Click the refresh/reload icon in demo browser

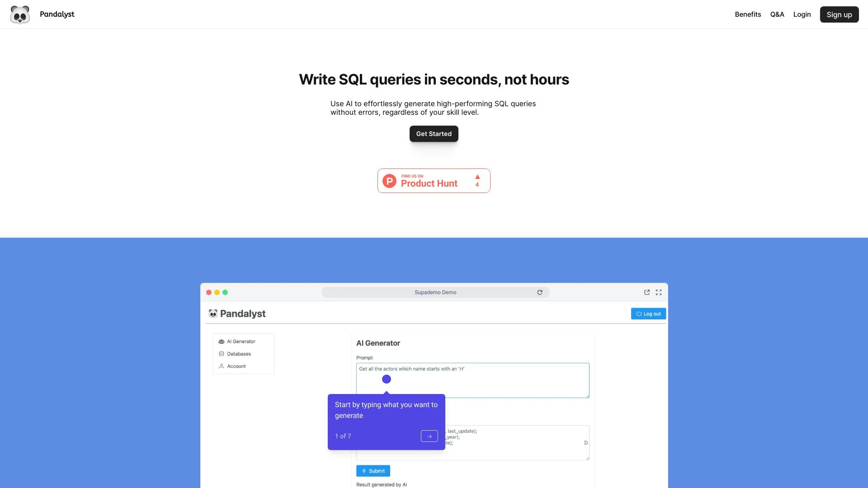tap(539, 292)
